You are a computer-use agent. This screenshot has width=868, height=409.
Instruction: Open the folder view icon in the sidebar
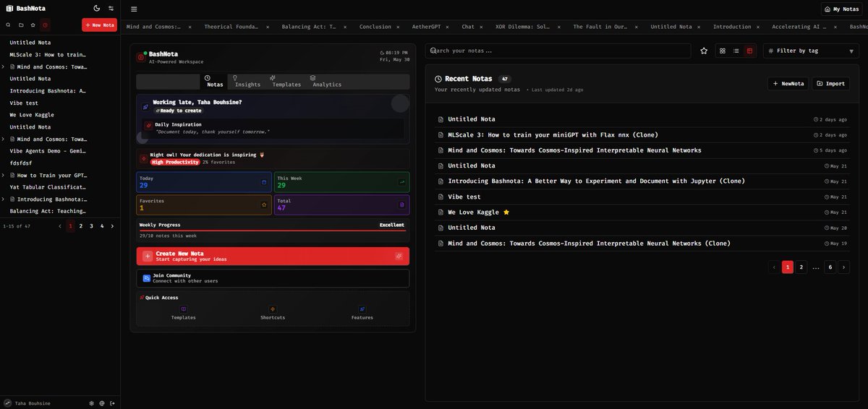click(20, 25)
